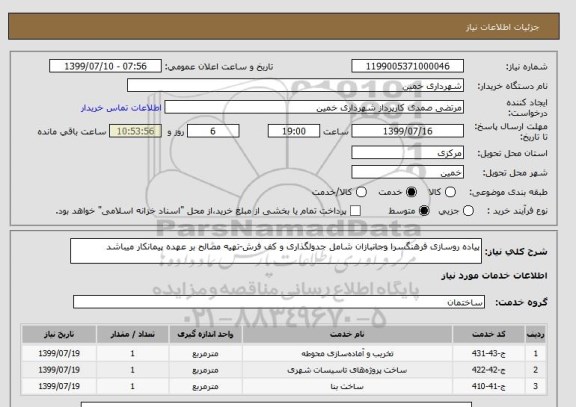Viewport: 576px width, 407px height.
Task: Click the کد خدمت column header
Action: click(489, 334)
